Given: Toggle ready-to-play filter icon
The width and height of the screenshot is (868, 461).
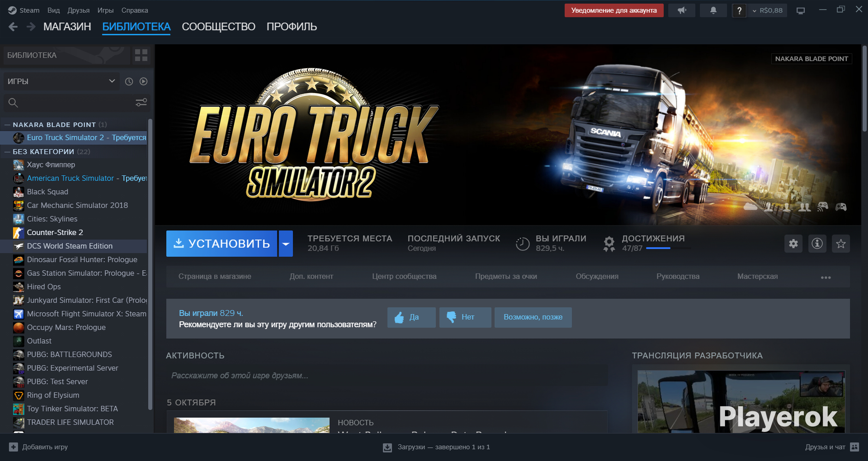Looking at the screenshot, I should pyautogui.click(x=143, y=82).
